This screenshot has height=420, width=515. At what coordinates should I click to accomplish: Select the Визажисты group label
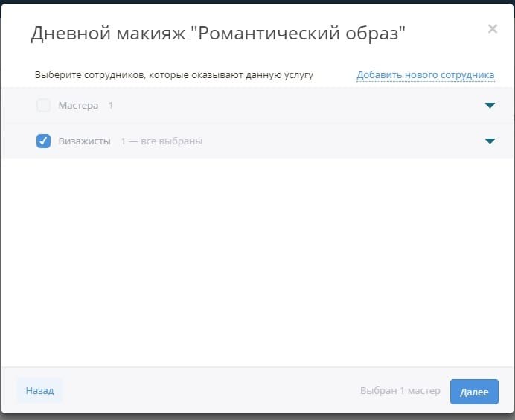click(x=84, y=141)
